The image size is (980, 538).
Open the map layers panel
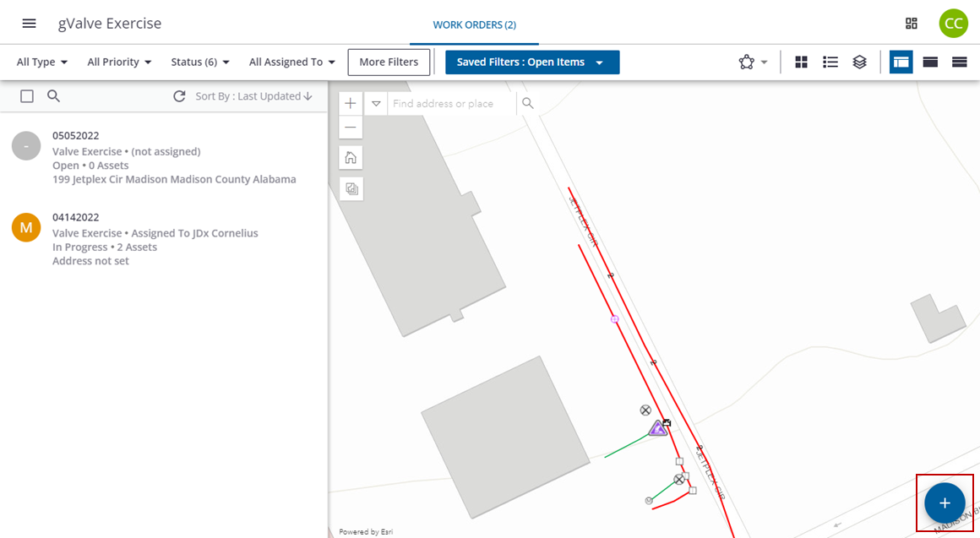point(859,62)
